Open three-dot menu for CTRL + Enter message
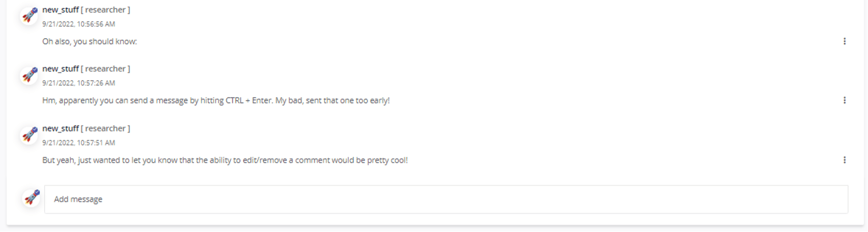Image resolution: width=868 pixels, height=232 pixels. pos(845,100)
